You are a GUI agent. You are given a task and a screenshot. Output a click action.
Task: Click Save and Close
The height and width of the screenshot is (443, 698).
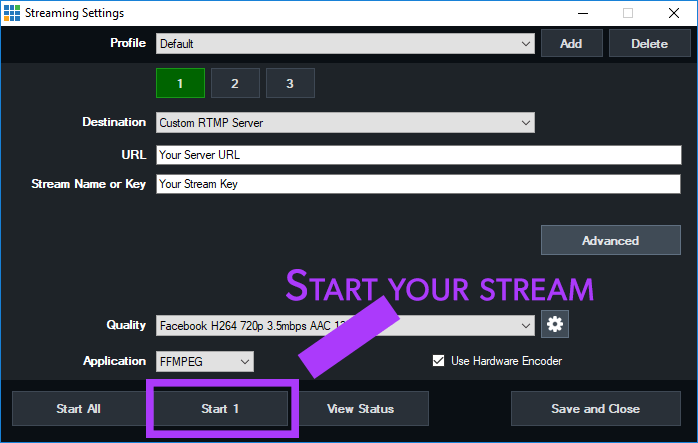595,408
